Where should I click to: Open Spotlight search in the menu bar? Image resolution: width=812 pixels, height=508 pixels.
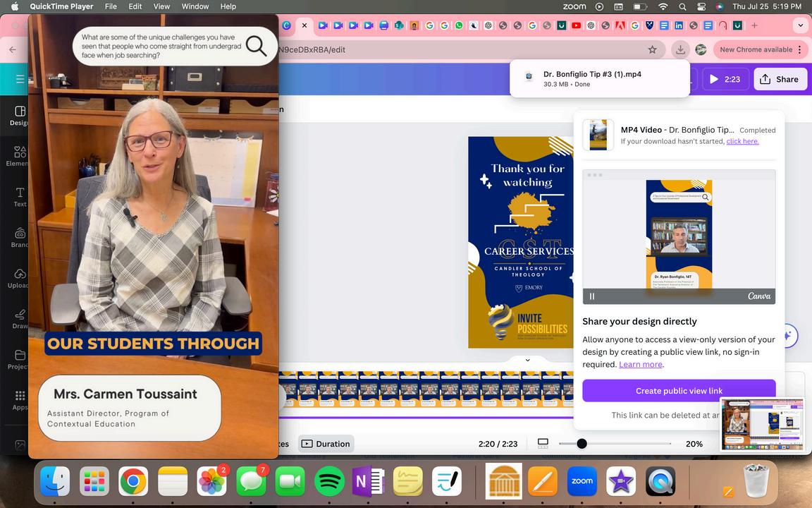pos(682,6)
